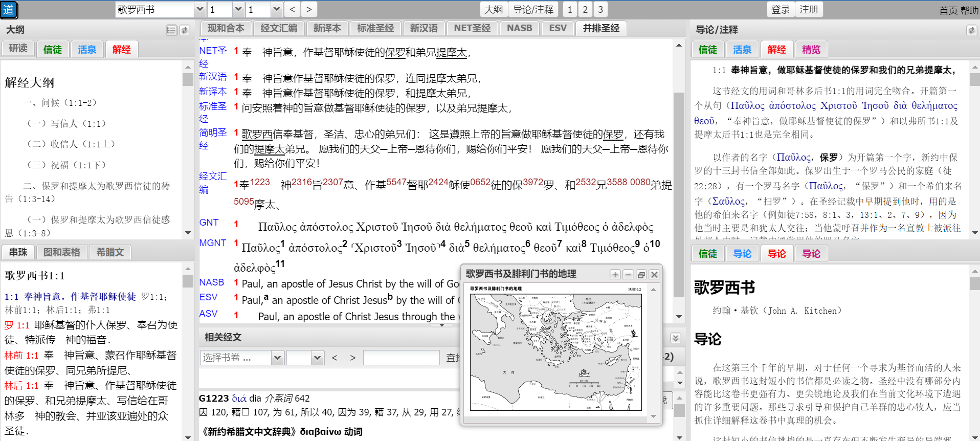
Task: Go to previous verse with top < arrow
Action: coord(292,9)
